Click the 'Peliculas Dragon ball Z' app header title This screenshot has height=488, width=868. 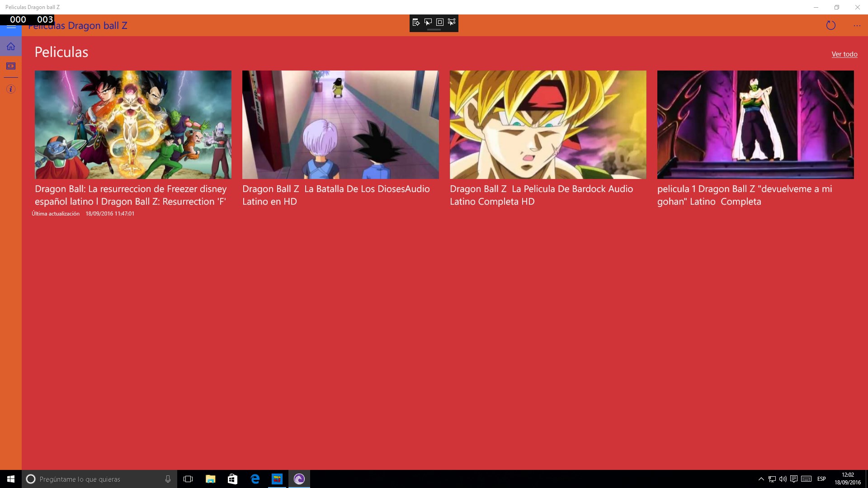[78, 26]
